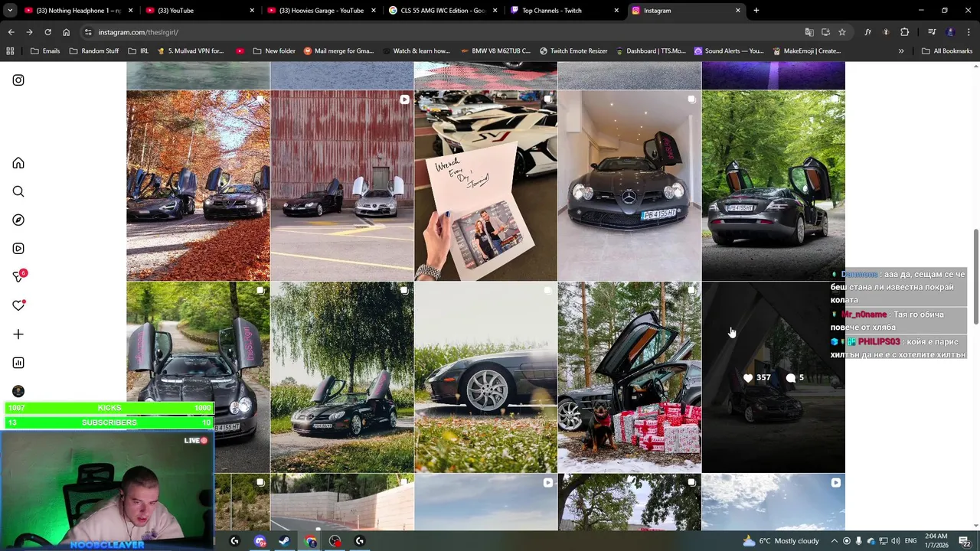Show hidden bookmarks with the chevron
Image resolution: width=980 pixels, height=551 pixels.
[901, 51]
